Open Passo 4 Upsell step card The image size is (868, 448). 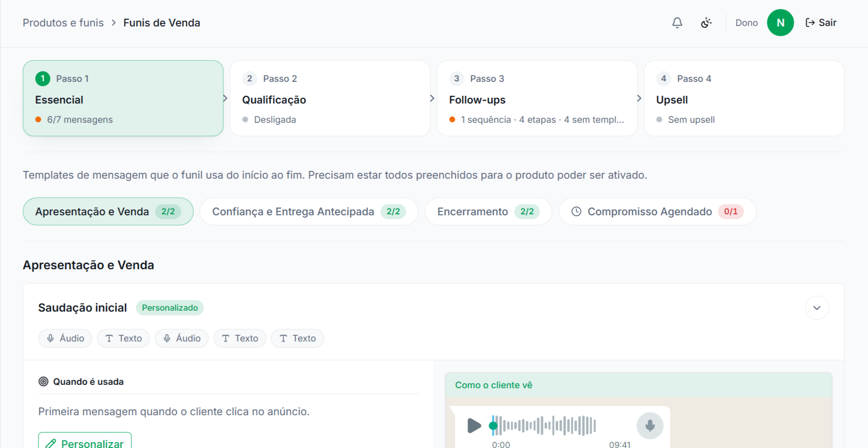[x=744, y=98]
